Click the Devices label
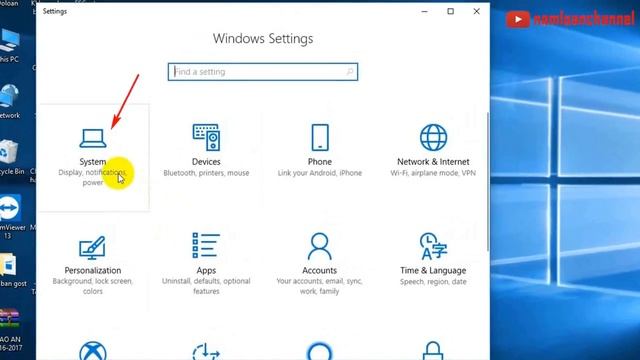 click(206, 162)
